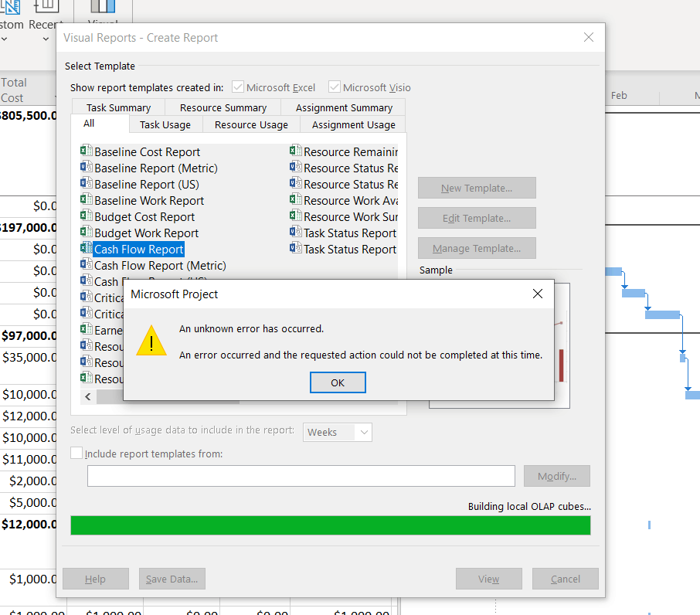Image resolution: width=700 pixels, height=615 pixels.
Task: Open the Weeks usage data dropdown
Action: pos(338,432)
